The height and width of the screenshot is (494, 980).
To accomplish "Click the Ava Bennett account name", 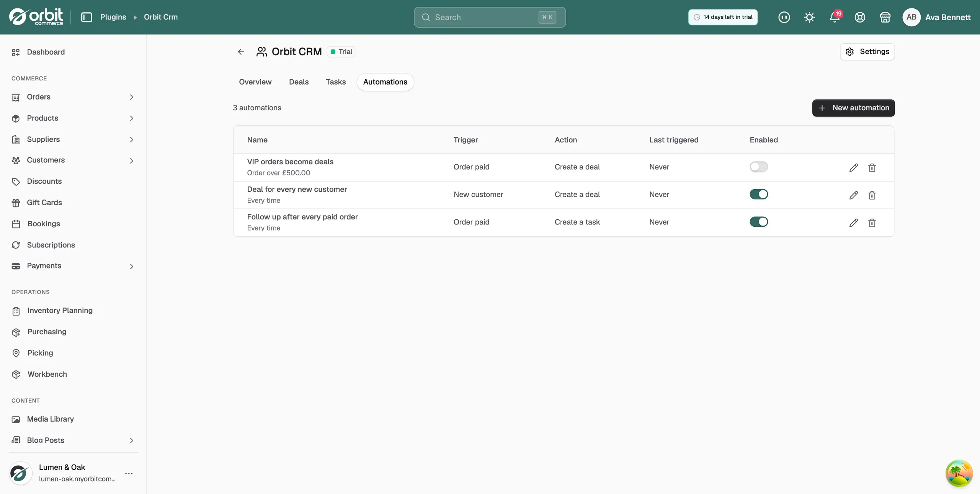I will pyautogui.click(x=948, y=17).
